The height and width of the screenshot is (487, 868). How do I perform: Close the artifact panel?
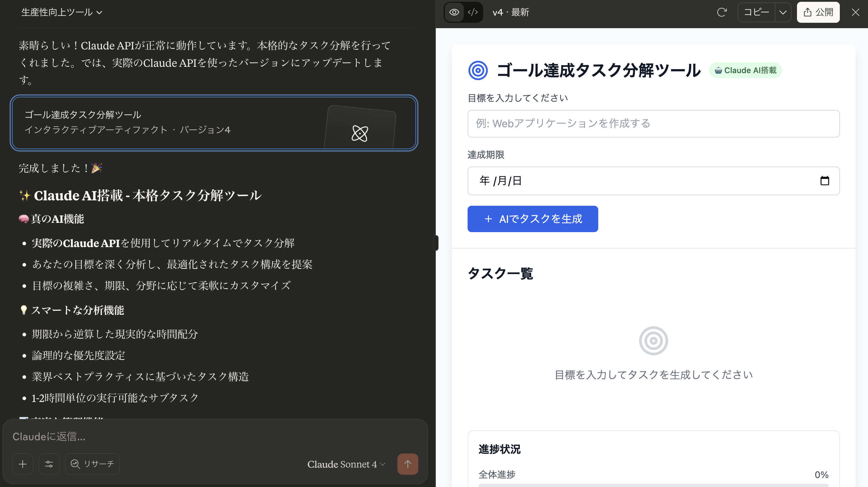point(855,13)
